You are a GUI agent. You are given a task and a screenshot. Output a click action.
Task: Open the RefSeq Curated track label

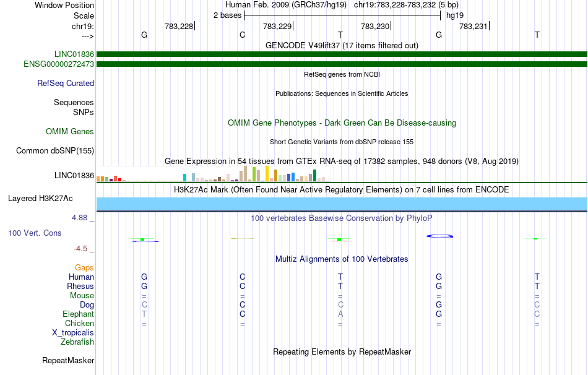pos(66,84)
